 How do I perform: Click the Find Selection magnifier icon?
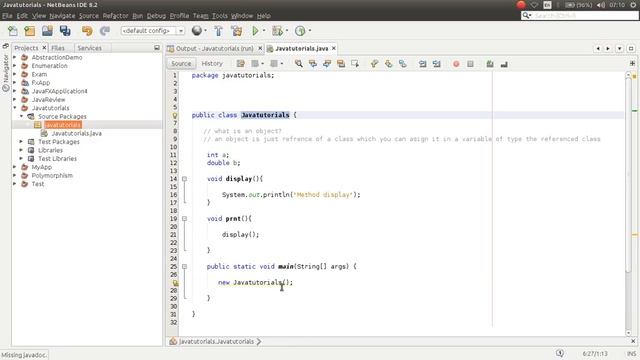(299, 64)
